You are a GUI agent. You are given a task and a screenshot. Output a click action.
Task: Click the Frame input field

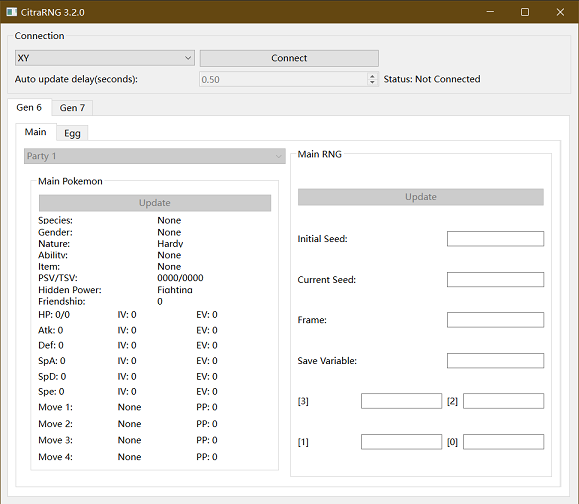click(495, 320)
